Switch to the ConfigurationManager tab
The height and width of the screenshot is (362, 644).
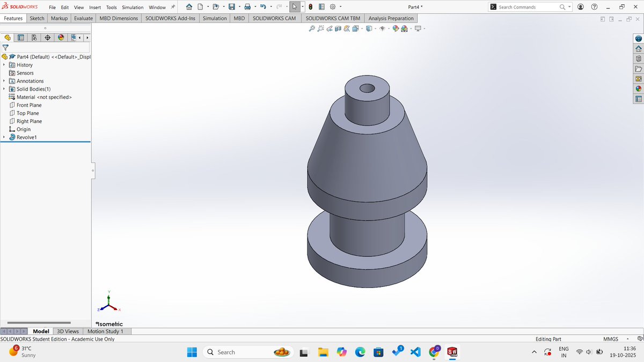pyautogui.click(x=34, y=38)
